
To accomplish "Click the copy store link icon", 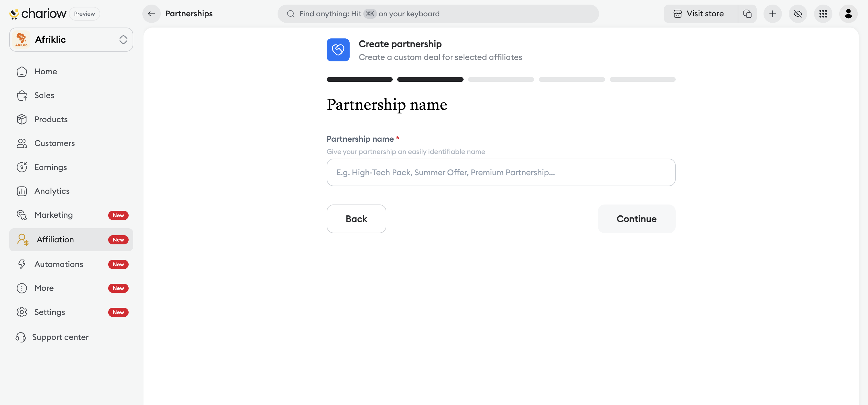I will coord(747,14).
